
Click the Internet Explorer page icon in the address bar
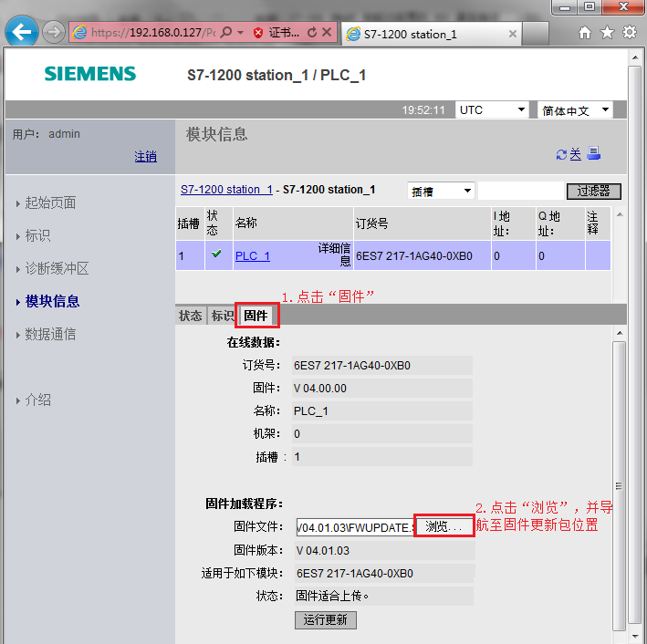(79, 32)
